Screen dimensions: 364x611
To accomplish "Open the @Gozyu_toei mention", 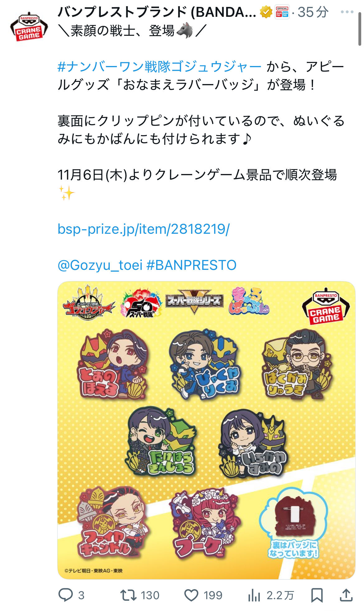I will tap(100, 265).
